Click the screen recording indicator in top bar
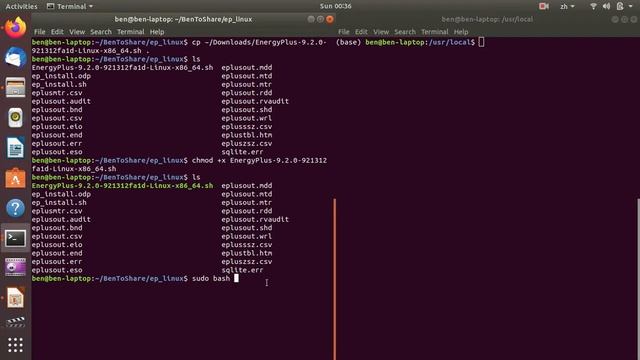 pos(544,6)
